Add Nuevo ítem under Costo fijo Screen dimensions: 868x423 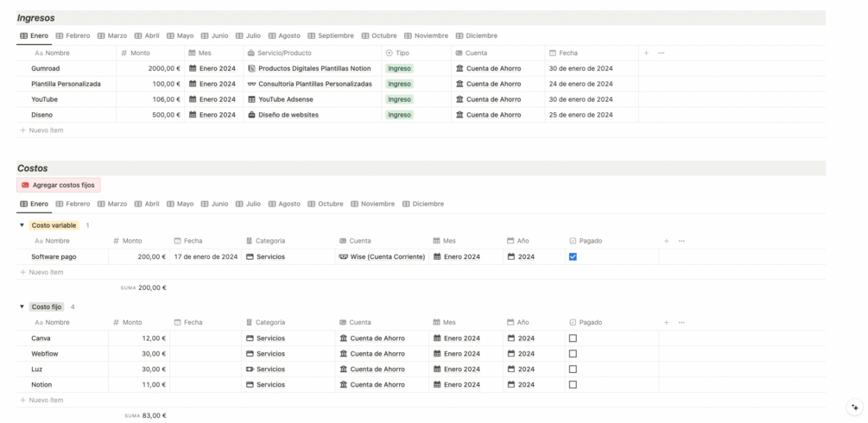[x=41, y=401]
